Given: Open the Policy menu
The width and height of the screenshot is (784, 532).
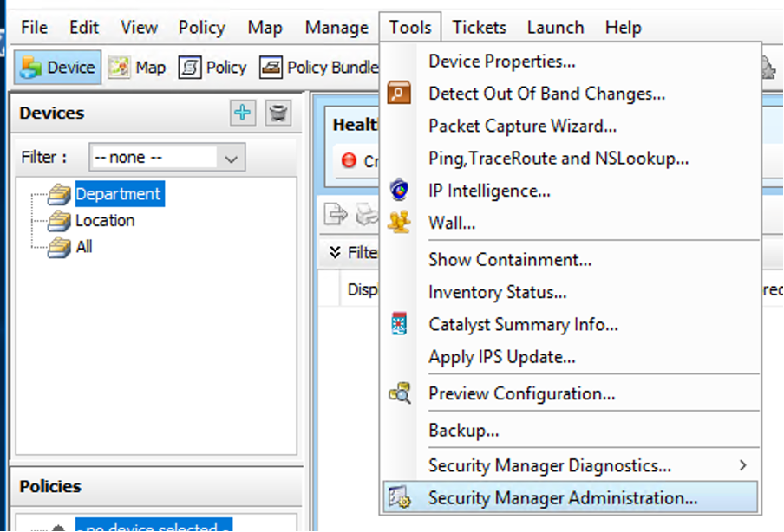Looking at the screenshot, I should [202, 28].
